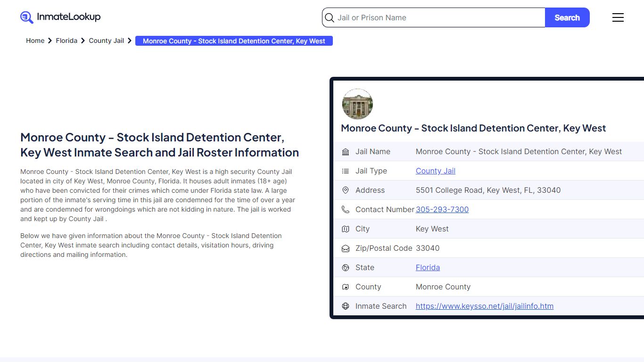The height and width of the screenshot is (362, 644).
Task: Click the Jail Name label
Action: tap(373, 152)
